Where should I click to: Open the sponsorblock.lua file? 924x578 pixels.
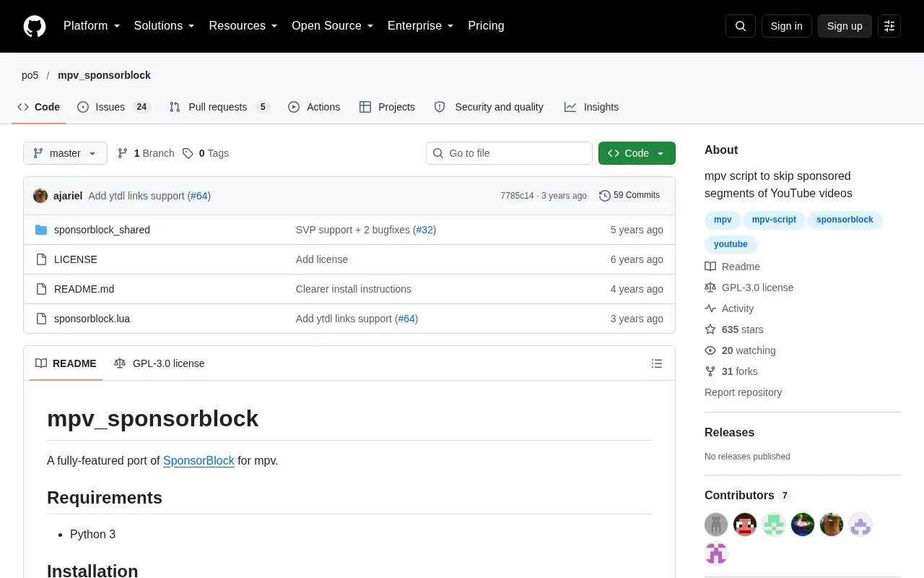point(92,319)
